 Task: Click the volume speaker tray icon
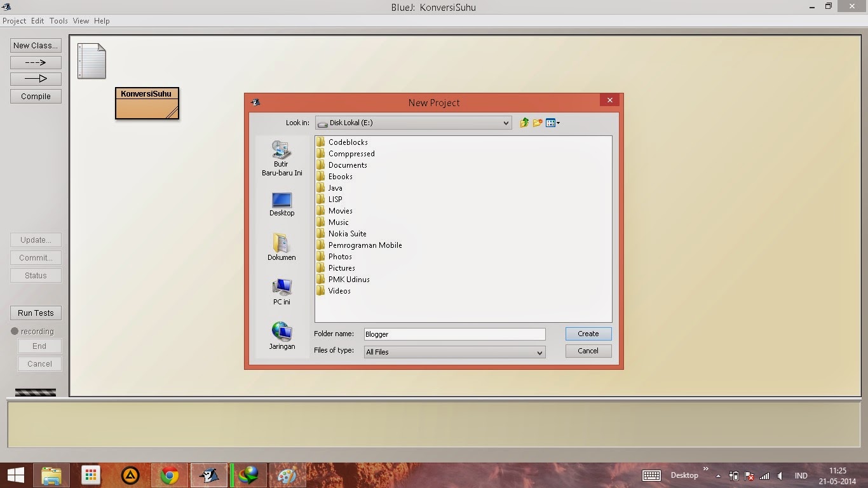click(x=780, y=475)
